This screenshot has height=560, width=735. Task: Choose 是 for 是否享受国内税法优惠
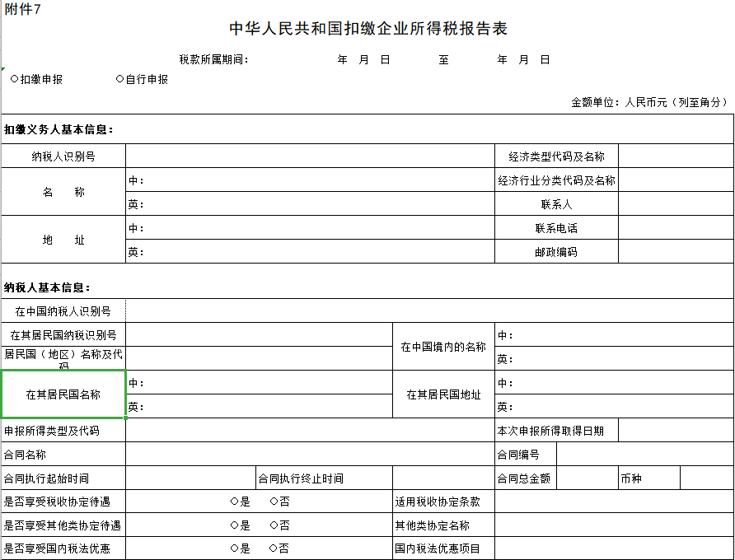(x=235, y=548)
